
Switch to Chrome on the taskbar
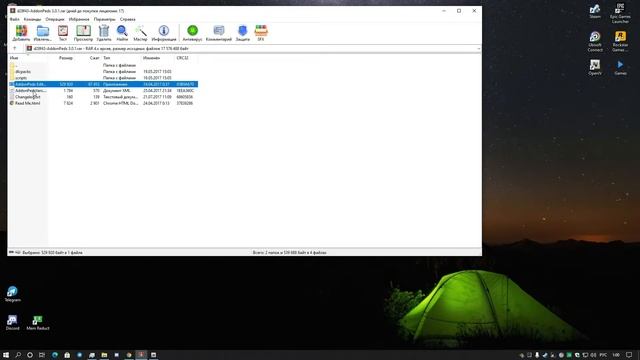[x=129, y=355]
